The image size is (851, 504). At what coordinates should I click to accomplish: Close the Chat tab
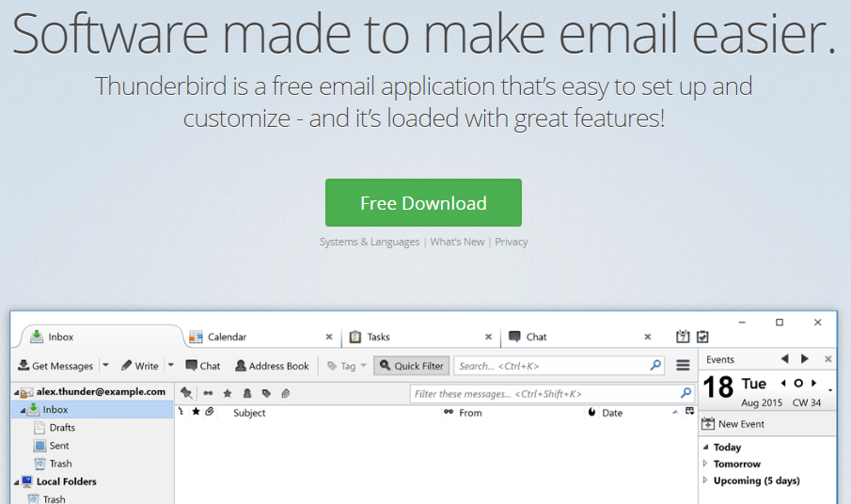pyautogui.click(x=648, y=337)
